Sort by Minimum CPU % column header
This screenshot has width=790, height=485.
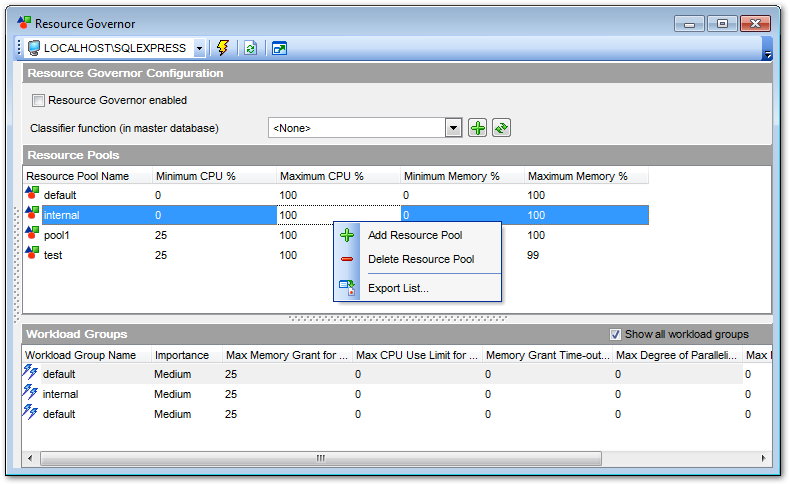click(x=214, y=176)
